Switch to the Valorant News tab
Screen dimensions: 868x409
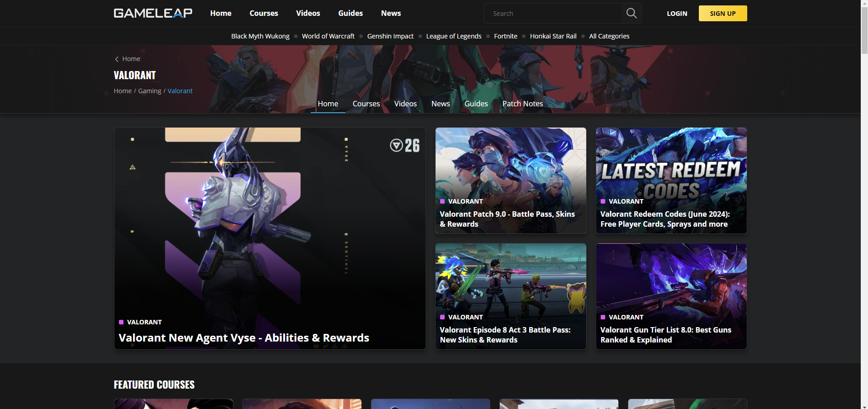click(441, 104)
